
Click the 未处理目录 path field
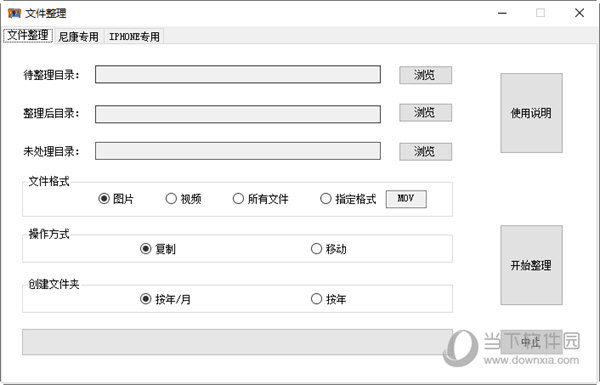238,151
